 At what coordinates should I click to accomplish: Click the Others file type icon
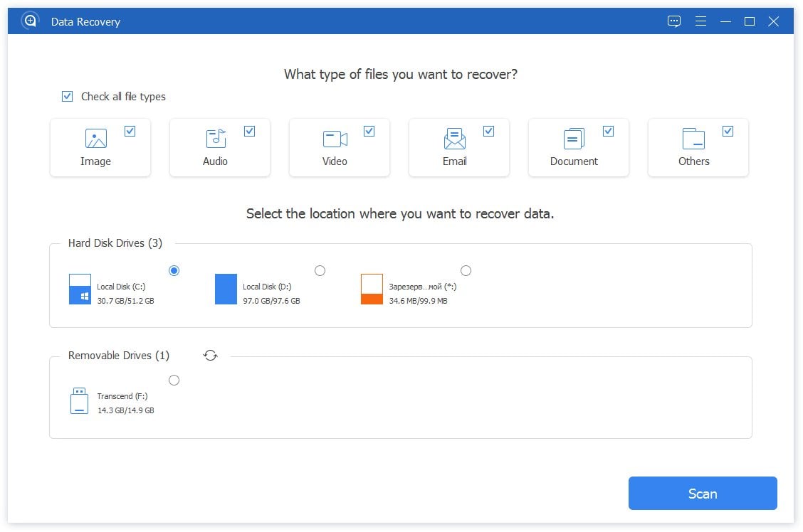[694, 138]
